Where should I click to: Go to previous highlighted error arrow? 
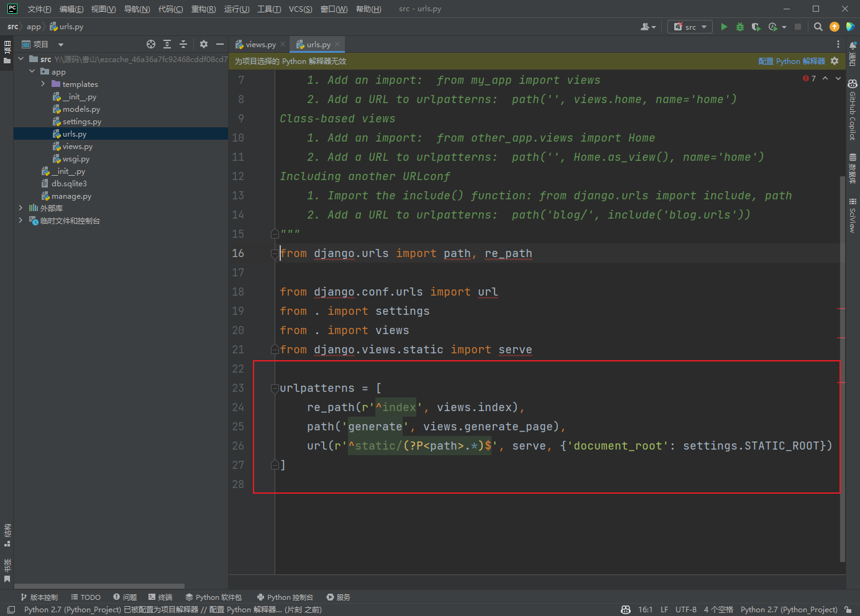(x=825, y=78)
